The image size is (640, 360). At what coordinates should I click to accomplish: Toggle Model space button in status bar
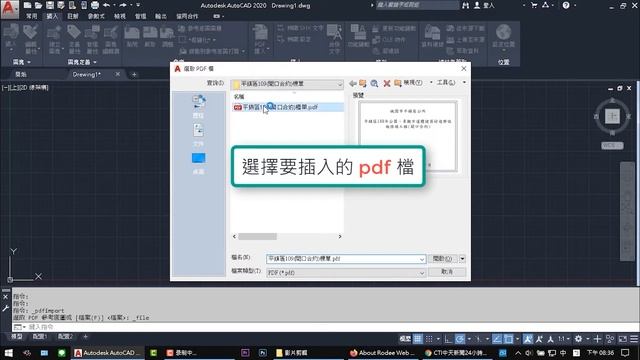[x=405, y=339]
